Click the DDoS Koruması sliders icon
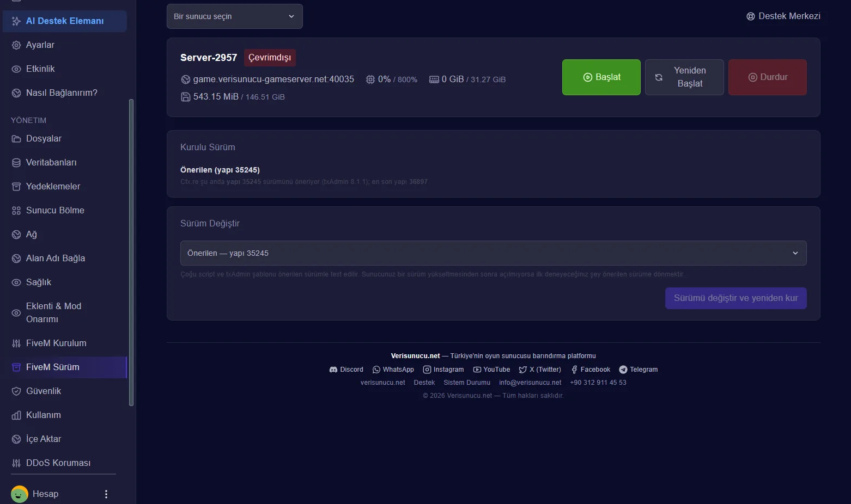851x504 pixels. tap(16, 463)
